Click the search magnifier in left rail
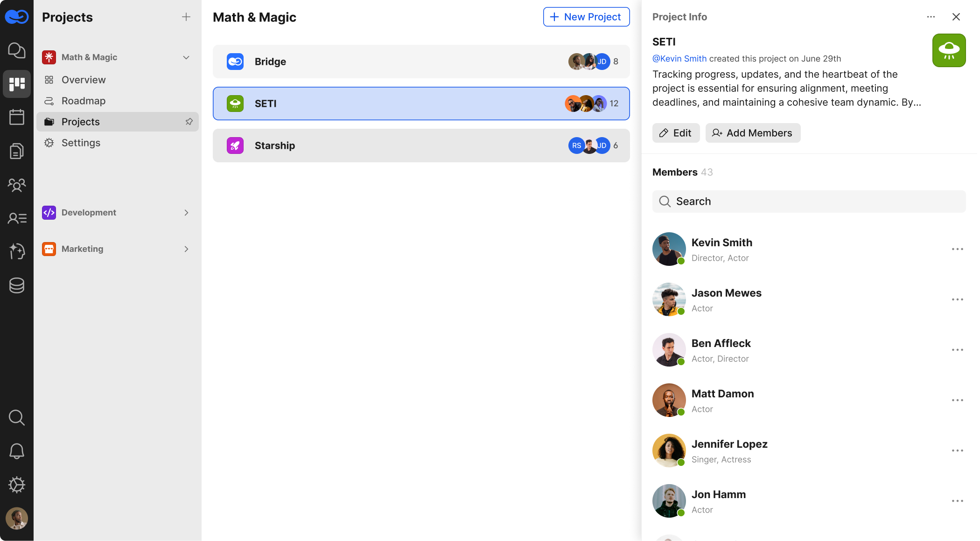 (x=17, y=417)
